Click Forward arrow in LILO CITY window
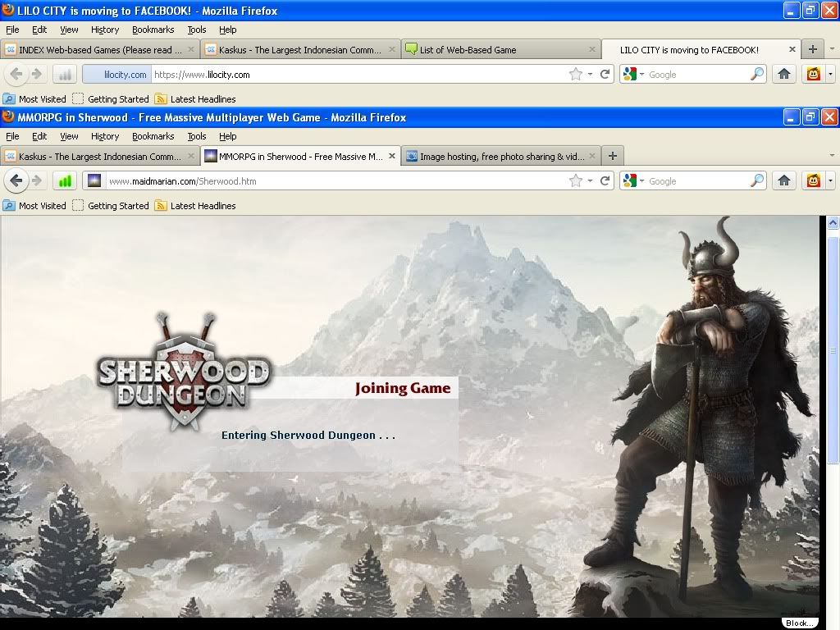The width and height of the screenshot is (840, 630). point(37,74)
